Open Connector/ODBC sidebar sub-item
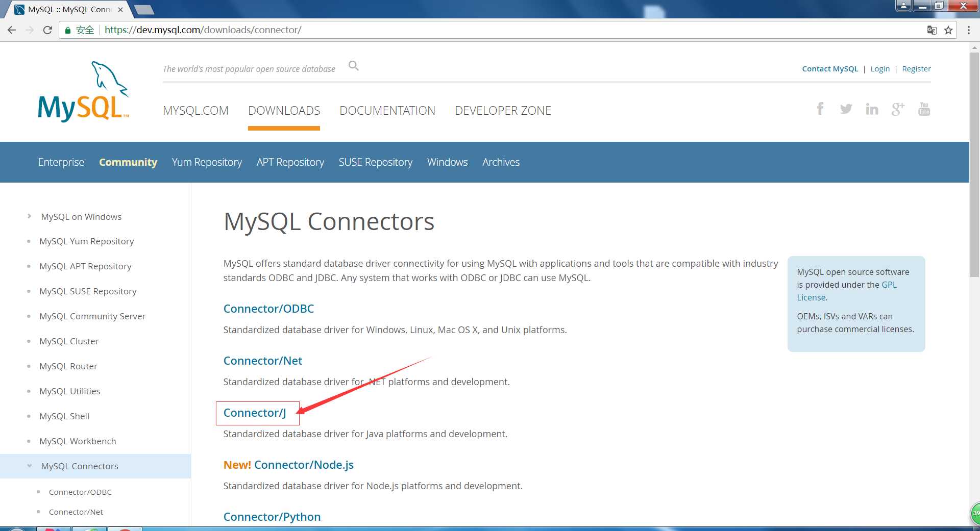 pos(80,492)
